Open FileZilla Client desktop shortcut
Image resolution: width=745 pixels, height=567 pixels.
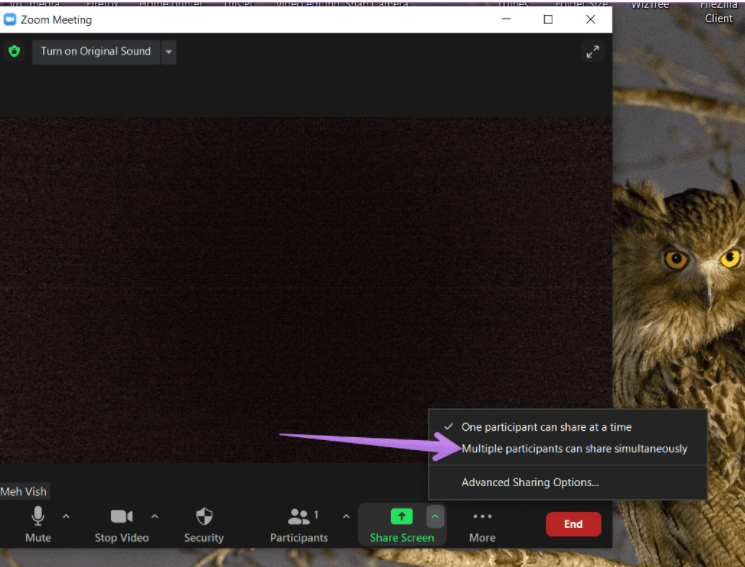718,12
